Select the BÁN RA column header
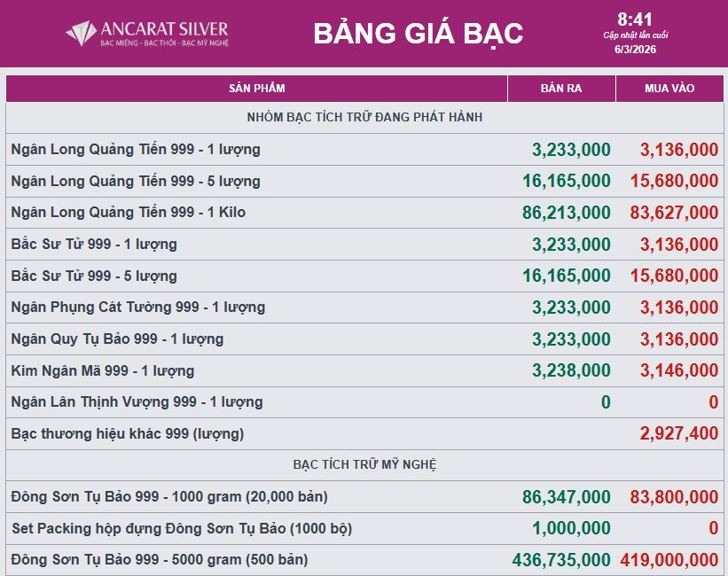Viewport: 728px width, 576px height. pyautogui.click(x=561, y=89)
